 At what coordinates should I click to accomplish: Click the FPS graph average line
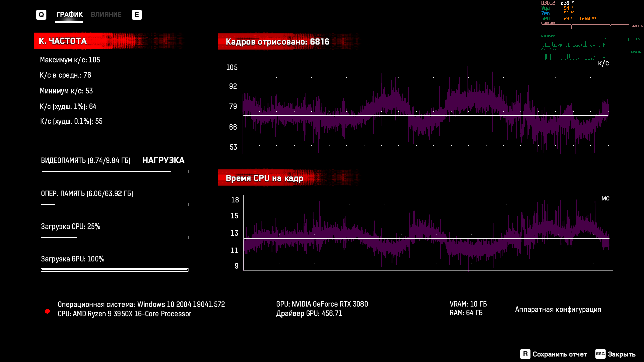[425, 115]
